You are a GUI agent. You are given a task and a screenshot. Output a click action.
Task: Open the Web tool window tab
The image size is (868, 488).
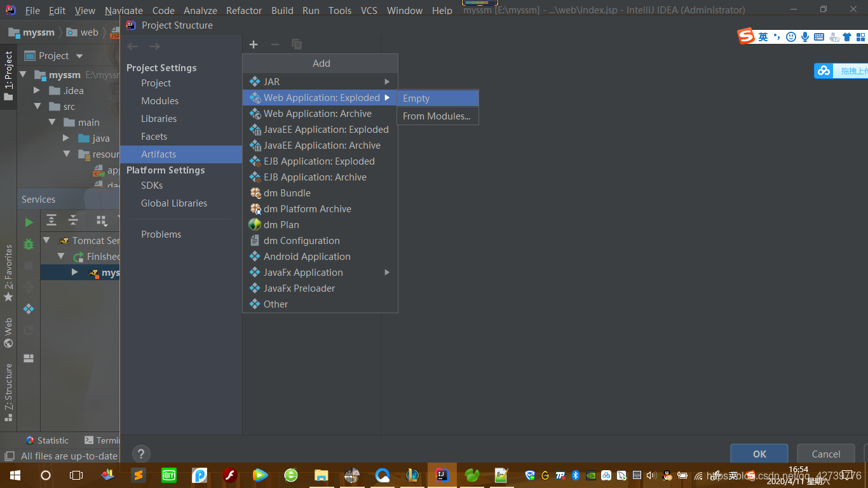click(x=8, y=332)
